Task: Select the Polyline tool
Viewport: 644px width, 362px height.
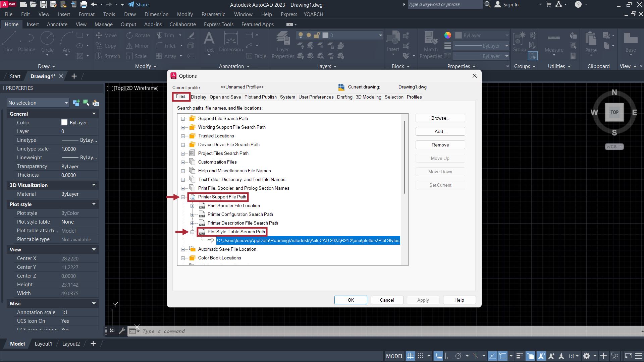Action: 26,42
